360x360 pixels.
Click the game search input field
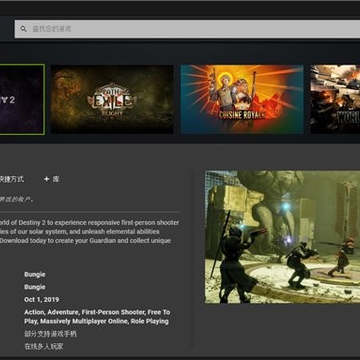(187, 29)
